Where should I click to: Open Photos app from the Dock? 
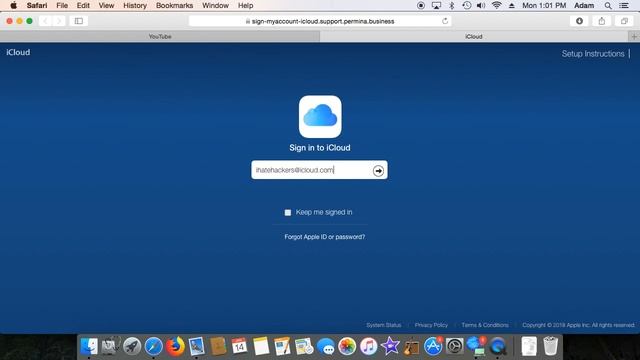tap(347, 346)
